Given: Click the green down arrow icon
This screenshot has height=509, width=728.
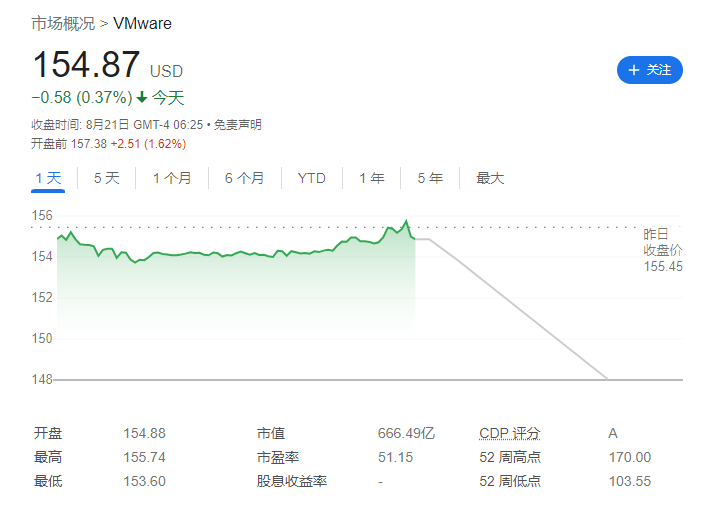Looking at the screenshot, I should [142, 98].
